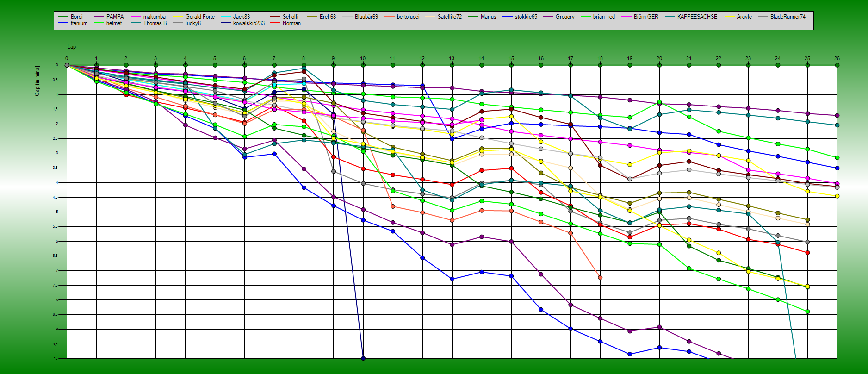Select the stokkie65 legend entry

tap(526, 17)
